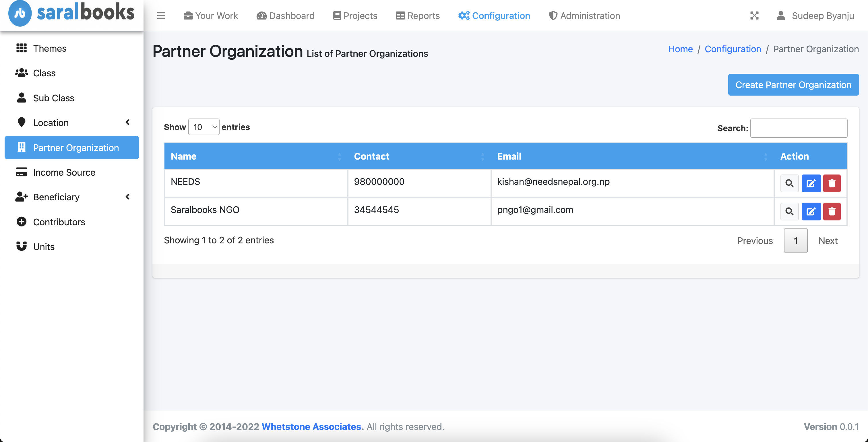View Saralbooks NGO details
The image size is (868, 442).
point(789,211)
